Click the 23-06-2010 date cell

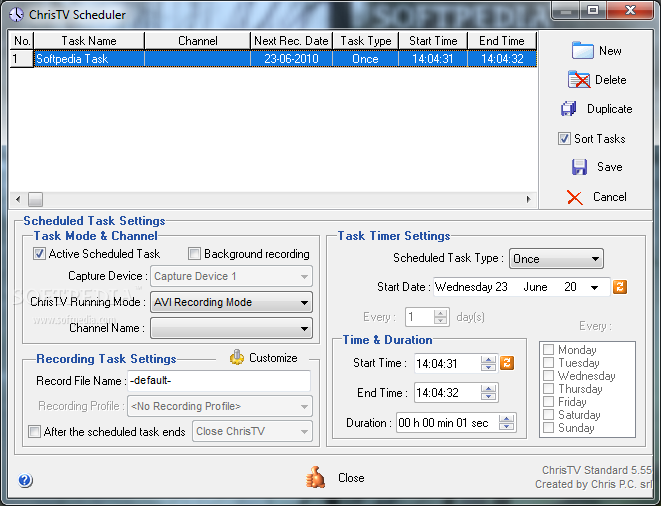291,59
